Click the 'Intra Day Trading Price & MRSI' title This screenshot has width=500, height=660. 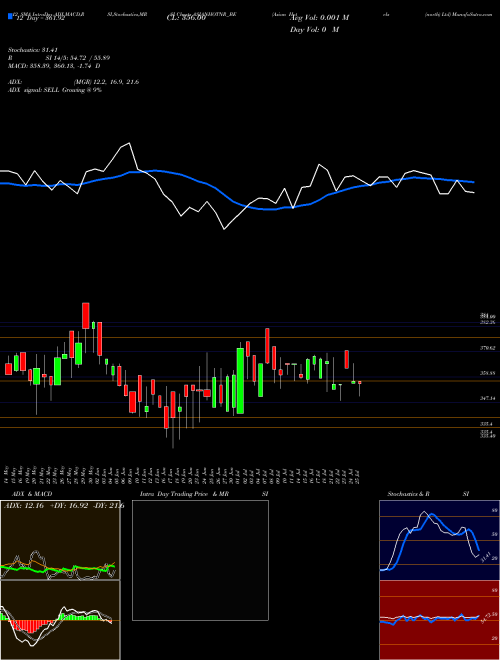pos(204,494)
